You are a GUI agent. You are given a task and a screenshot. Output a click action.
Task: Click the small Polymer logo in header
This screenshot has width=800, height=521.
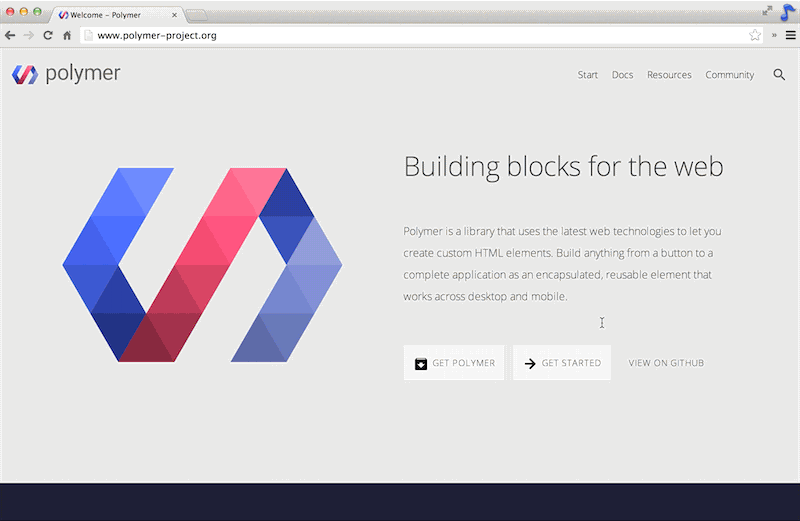coord(24,75)
